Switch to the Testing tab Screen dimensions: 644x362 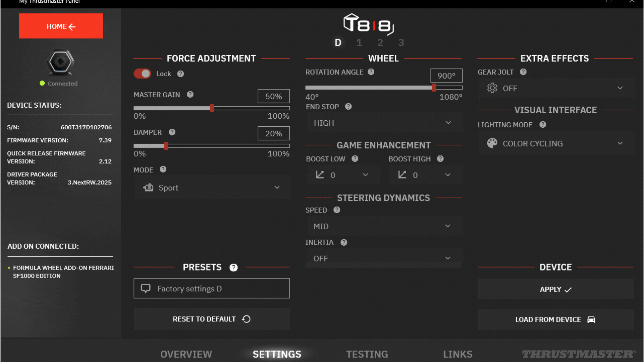[x=367, y=354]
